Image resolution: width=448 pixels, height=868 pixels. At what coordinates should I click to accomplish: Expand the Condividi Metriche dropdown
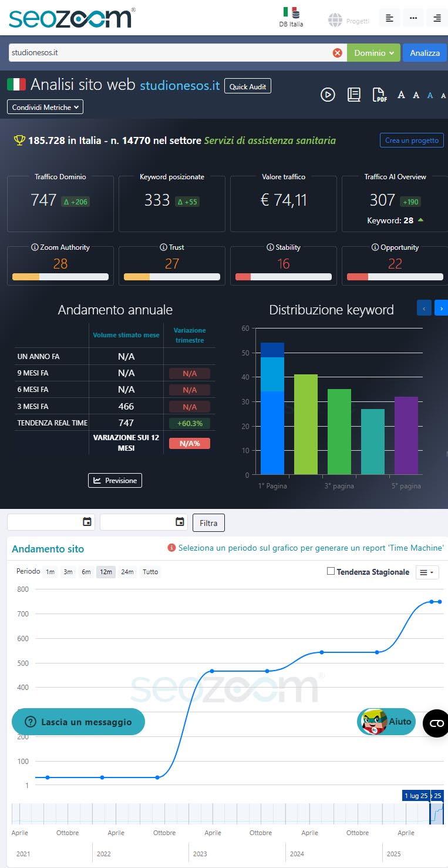pos(45,107)
